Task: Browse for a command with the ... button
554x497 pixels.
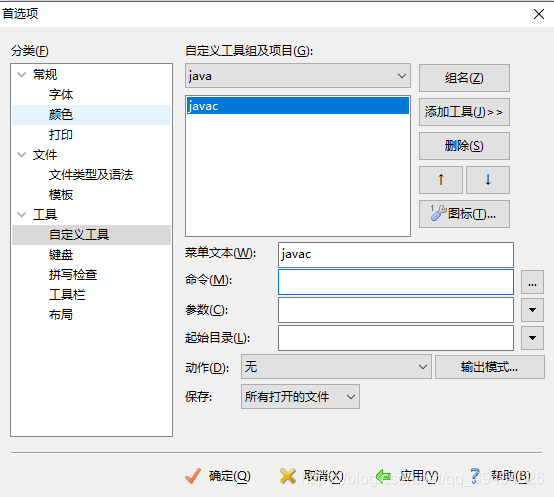Action: tap(532, 282)
